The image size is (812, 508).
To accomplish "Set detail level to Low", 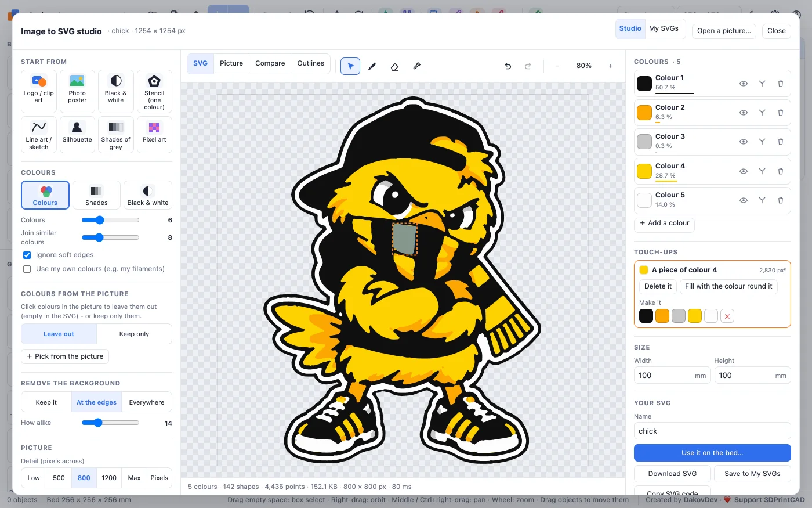I will coord(34,478).
